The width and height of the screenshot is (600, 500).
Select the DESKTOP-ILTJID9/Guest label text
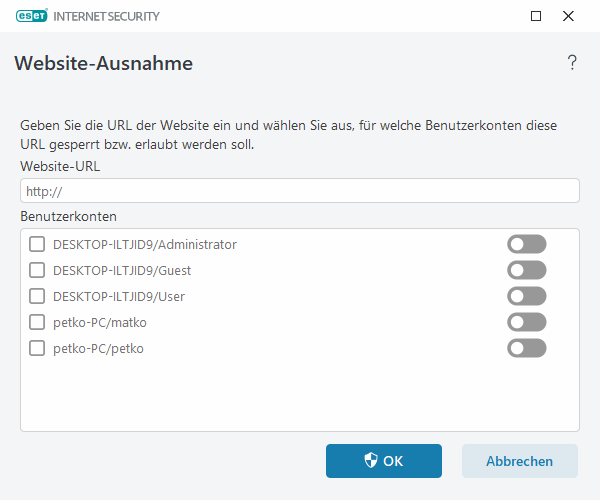click(122, 270)
